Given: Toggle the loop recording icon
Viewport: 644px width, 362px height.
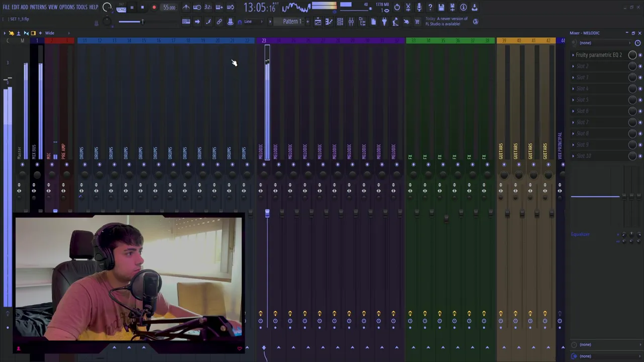Looking at the screenshot, I should (230, 8).
